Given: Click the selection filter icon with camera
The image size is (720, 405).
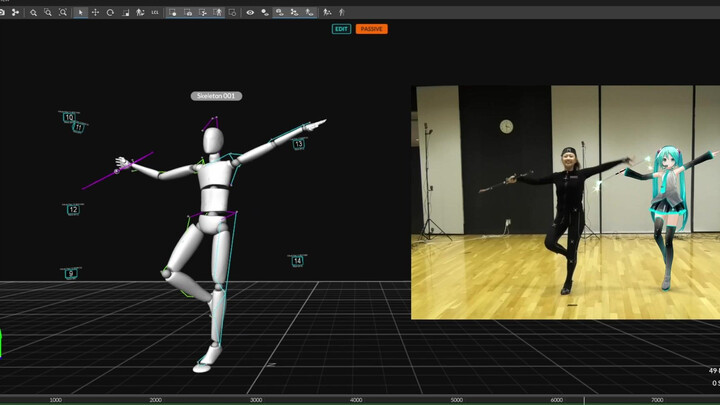Looking at the screenshot, I should coord(188,12).
